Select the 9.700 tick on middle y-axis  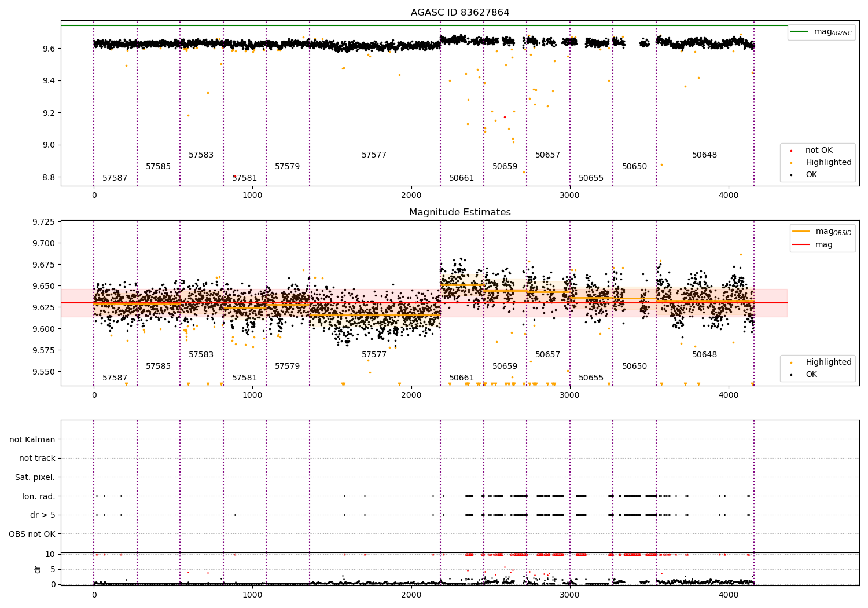[44, 243]
